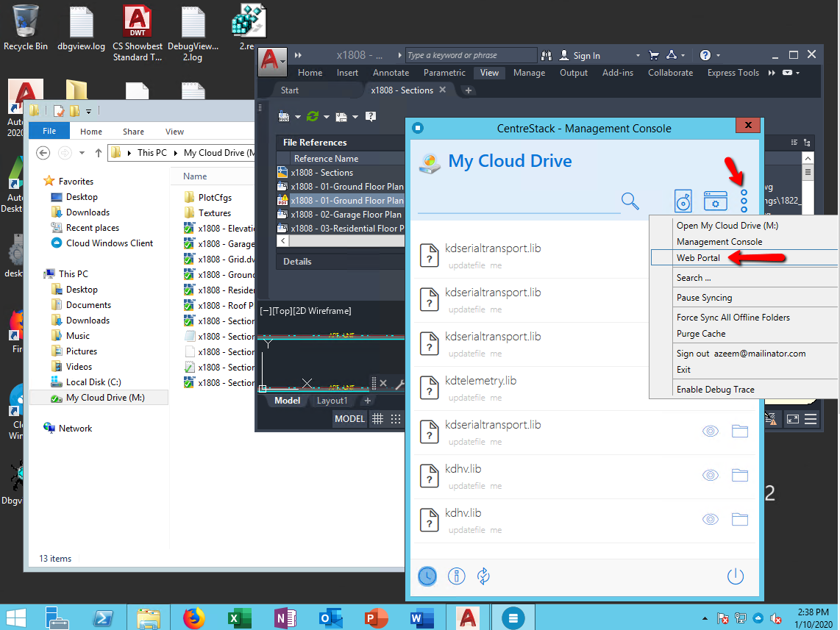The height and width of the screenshot is (630, 840).
Task: Click the Attach DWG icon in references palette
Action: coord(284,117)
